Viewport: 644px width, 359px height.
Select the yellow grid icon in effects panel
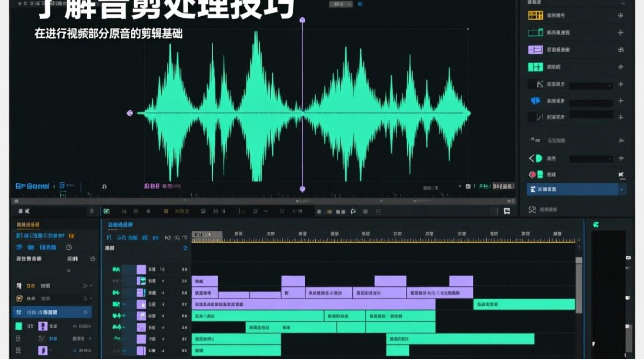tap(535, 15)
